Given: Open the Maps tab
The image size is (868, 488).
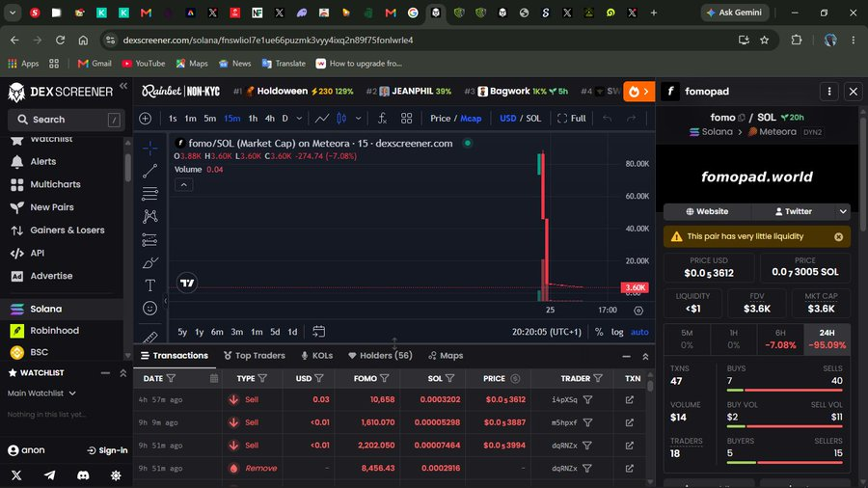Looking at the screenshot, I should [446, 356].
